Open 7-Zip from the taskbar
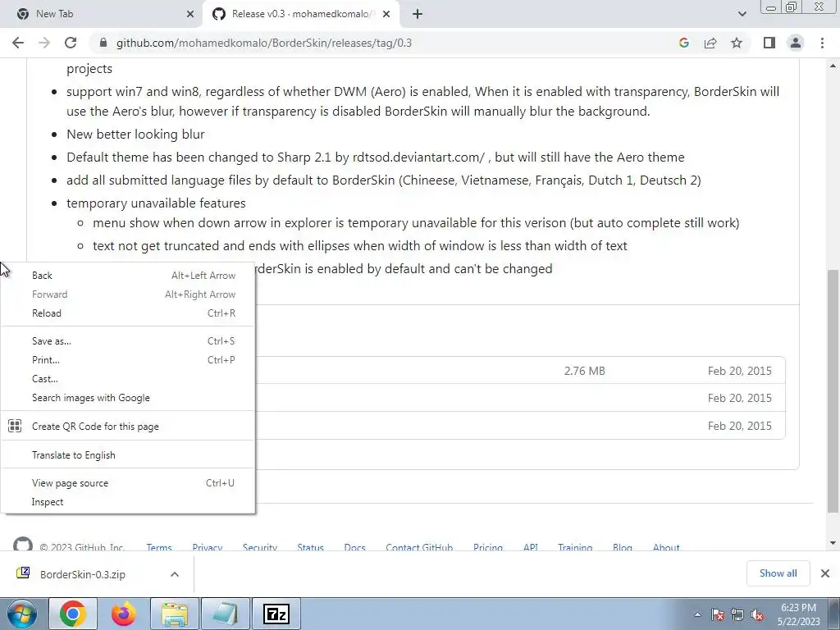Viewport: 840px width, 630px height. click(x=276, y=614)
